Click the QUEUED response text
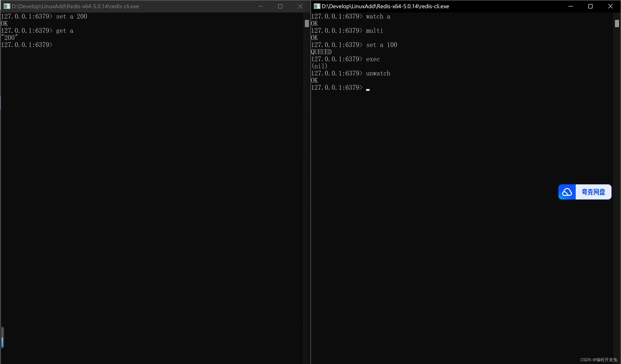Screen dimensions: 621x364 coord(321,52)
